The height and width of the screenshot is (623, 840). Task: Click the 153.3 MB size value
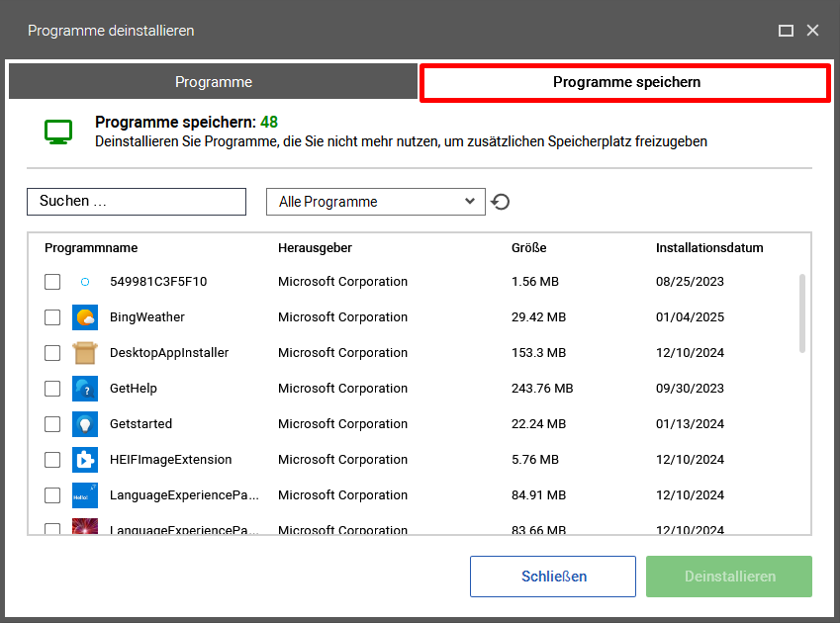(538, 353)
